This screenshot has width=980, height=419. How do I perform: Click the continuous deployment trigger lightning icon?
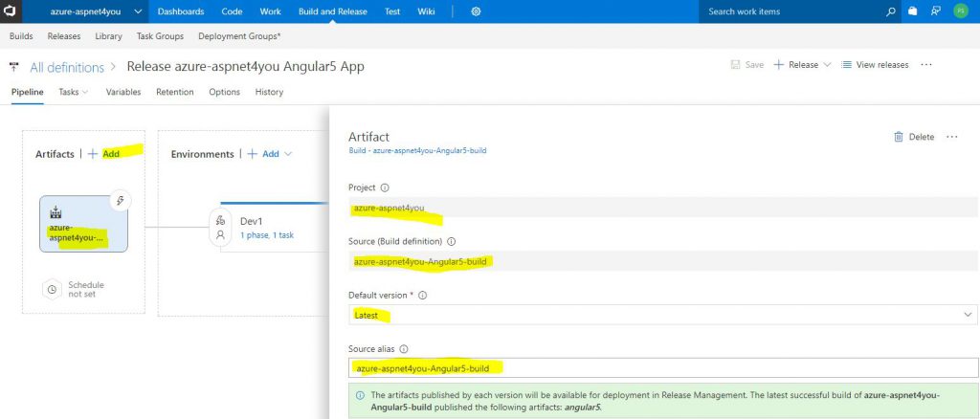pos(120,201)
